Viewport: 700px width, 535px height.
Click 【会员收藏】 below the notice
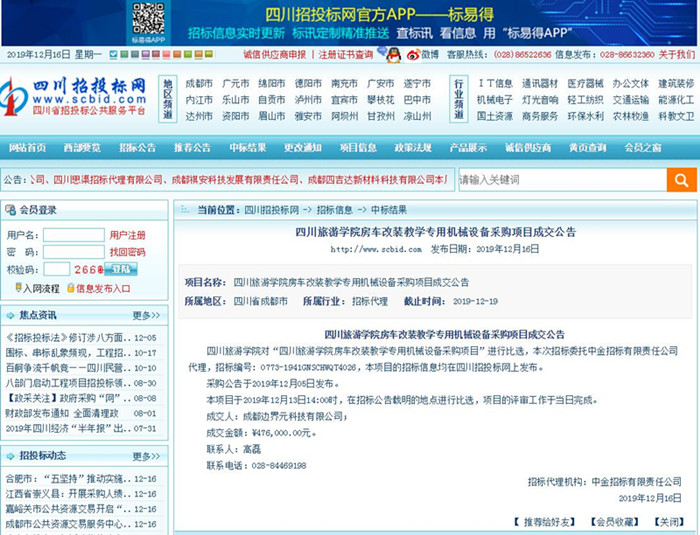614,522
